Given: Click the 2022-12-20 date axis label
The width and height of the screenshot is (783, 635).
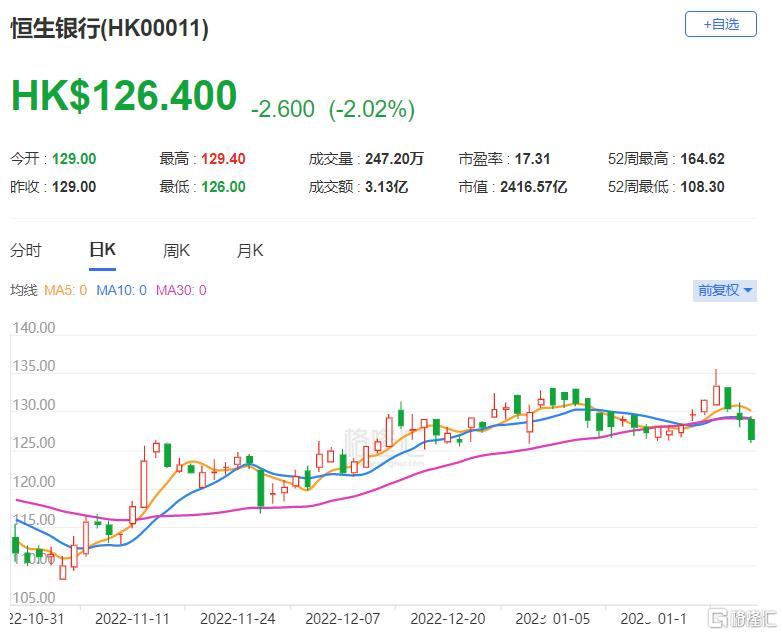Looking at the screenshot, I should [x=447, y=619].
